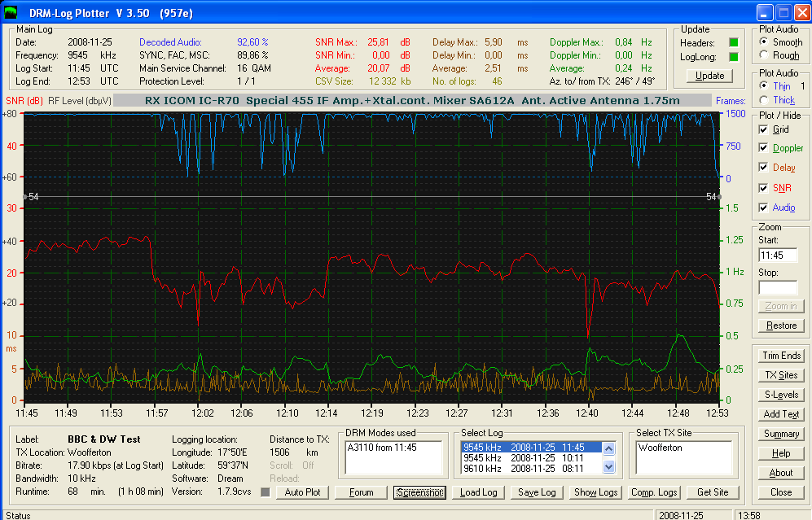
Task: Choose the Thick line radio button
Action: coord(764,100)
